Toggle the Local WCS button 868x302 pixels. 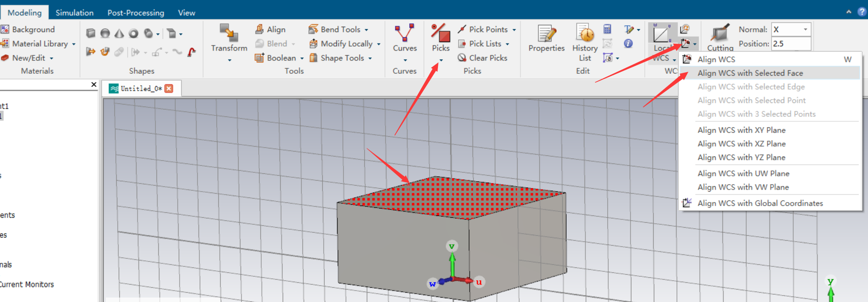663,43
